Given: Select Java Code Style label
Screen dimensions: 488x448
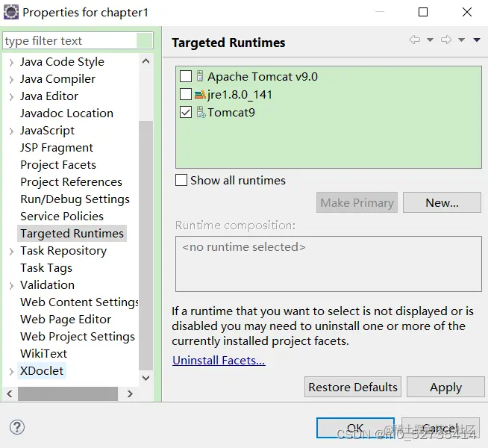Looking at the screenshot, I should 62,62.
